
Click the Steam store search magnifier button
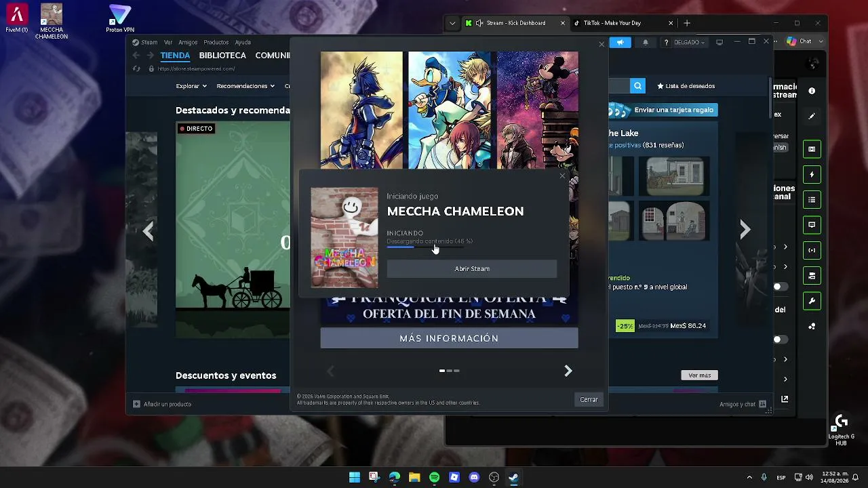[637, 86]
